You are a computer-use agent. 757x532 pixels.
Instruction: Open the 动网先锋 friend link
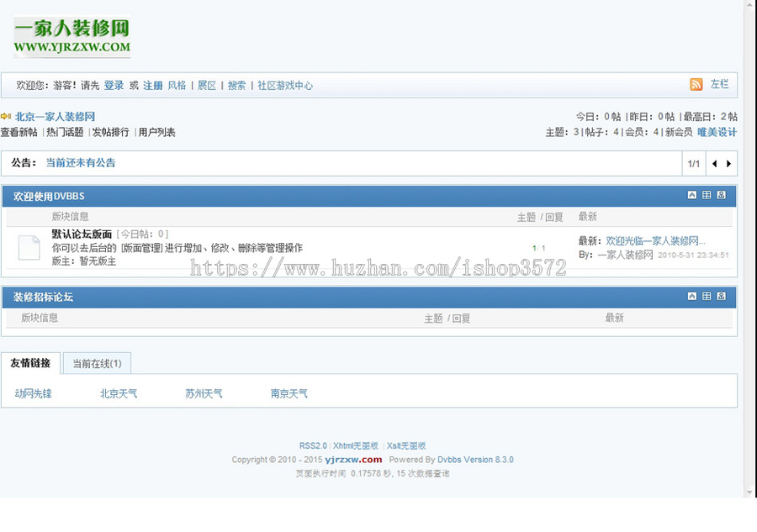[x=32, y=392]
